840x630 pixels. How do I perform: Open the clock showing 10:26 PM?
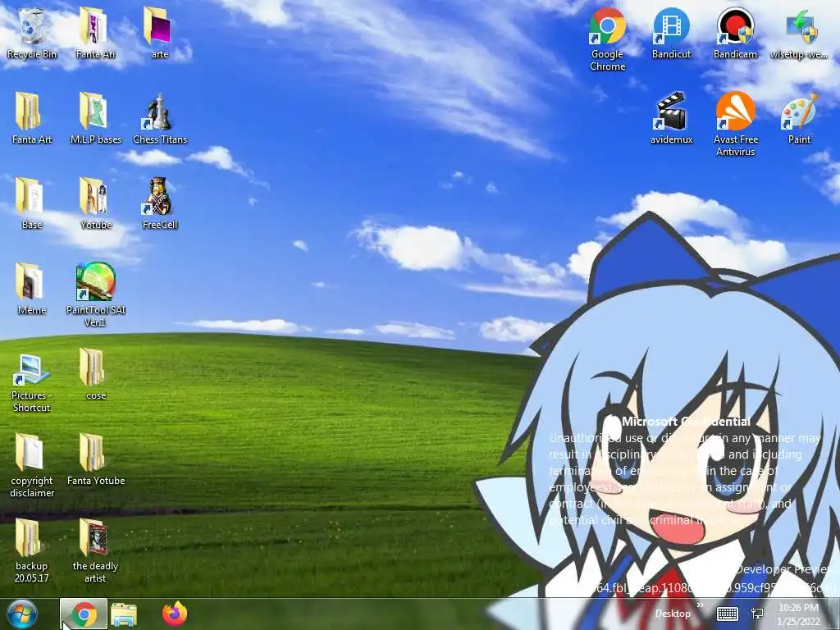[799, 614]
